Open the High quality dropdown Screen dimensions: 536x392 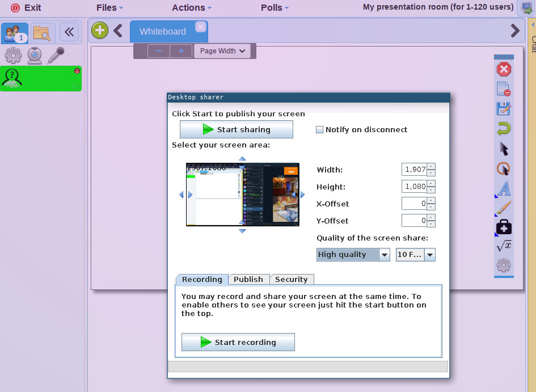click(353, 255)
